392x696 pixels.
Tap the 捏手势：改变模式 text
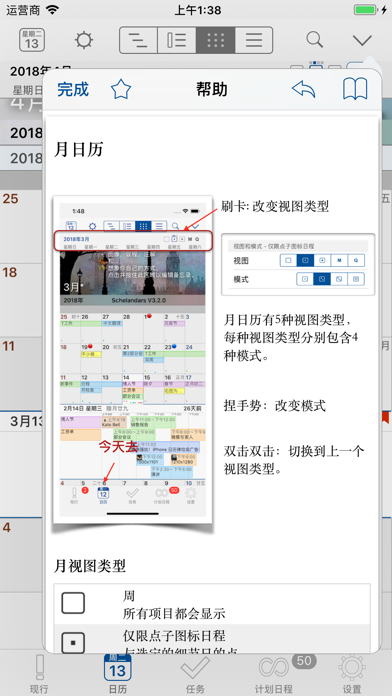[x=275, y=405]
